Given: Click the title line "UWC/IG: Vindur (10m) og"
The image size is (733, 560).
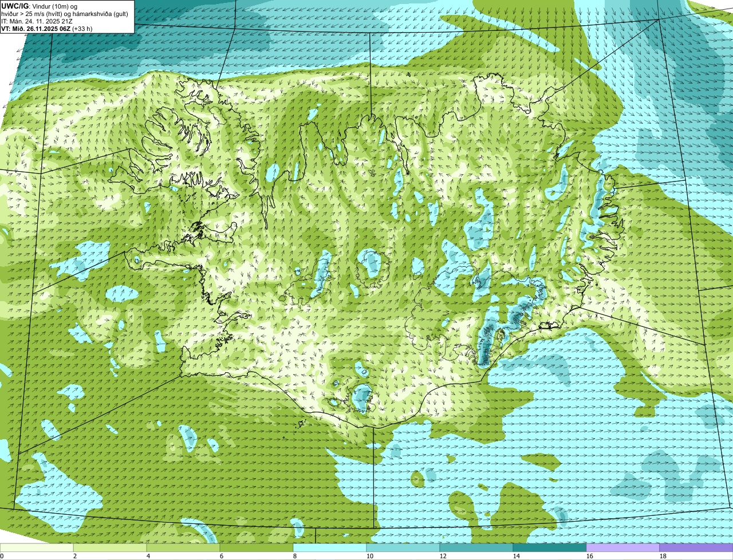Looking at the screenshot, I should click(40, 6).
